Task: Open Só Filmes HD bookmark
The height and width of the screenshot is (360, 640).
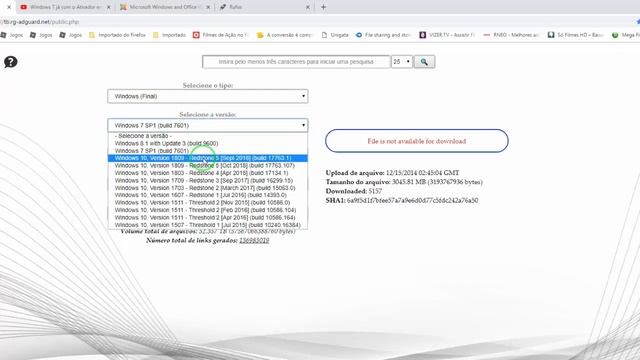Action: [x=576, y=35]
